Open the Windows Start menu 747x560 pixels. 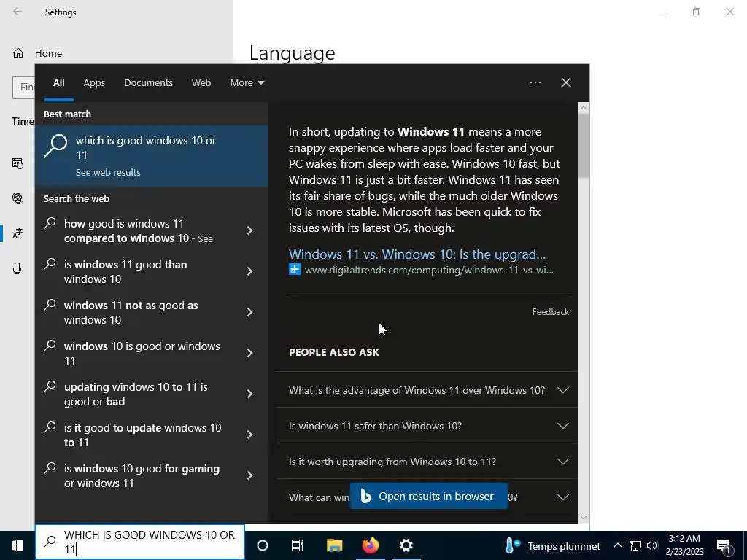pos(18,545)
